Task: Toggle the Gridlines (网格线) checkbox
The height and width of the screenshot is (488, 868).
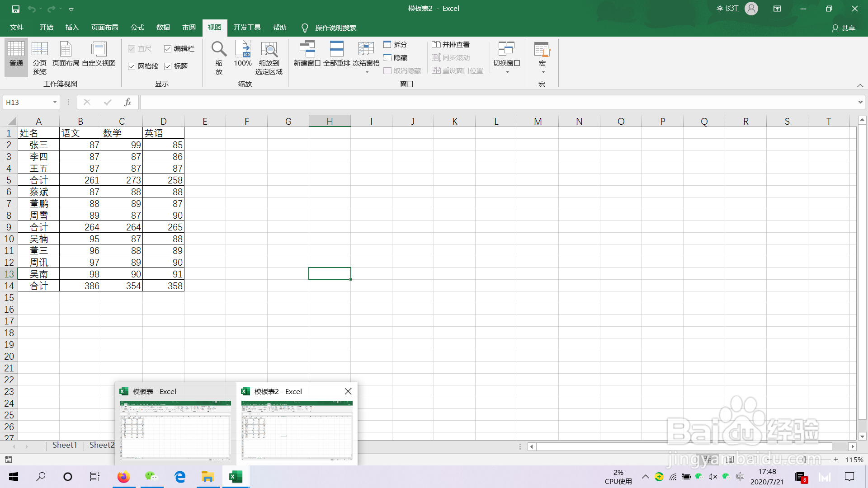Action: tap(132, 66)
